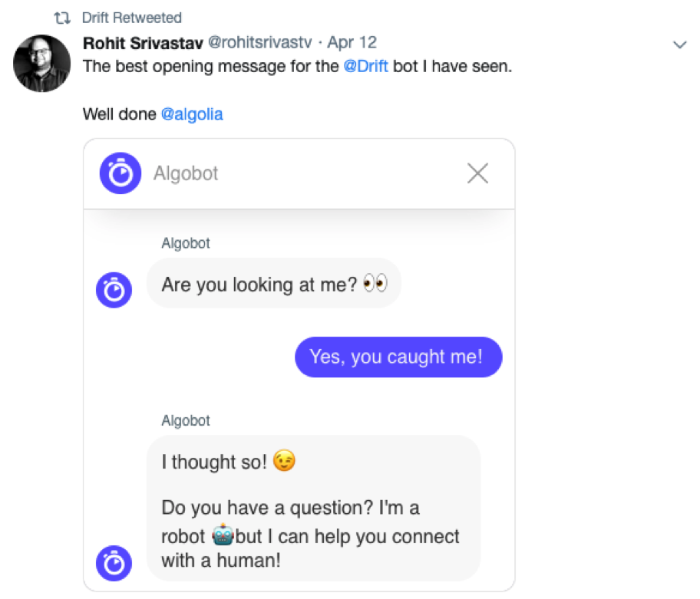
Task: Click the "Do you have a question?" message bubble
Action: point(312,522)
